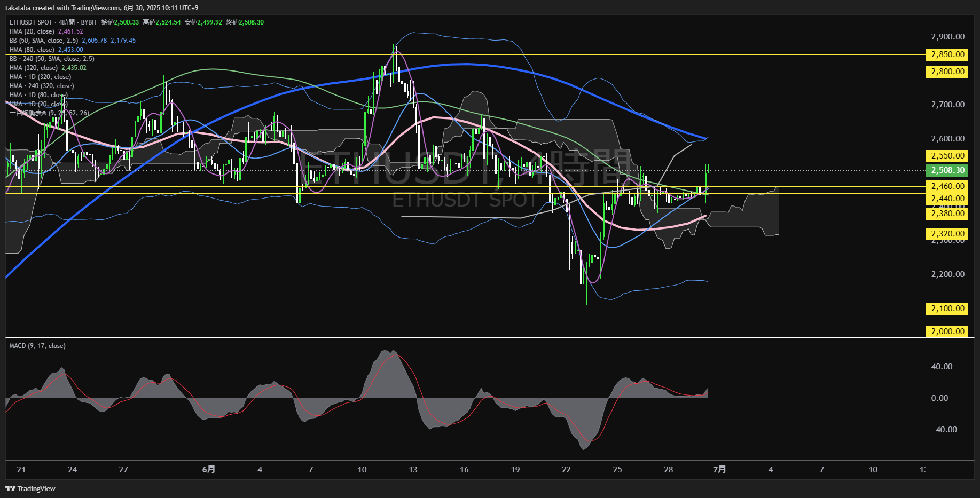Select the 16 date label on time axis
Screen dimensions: 980x498
(x=464, y=470)
